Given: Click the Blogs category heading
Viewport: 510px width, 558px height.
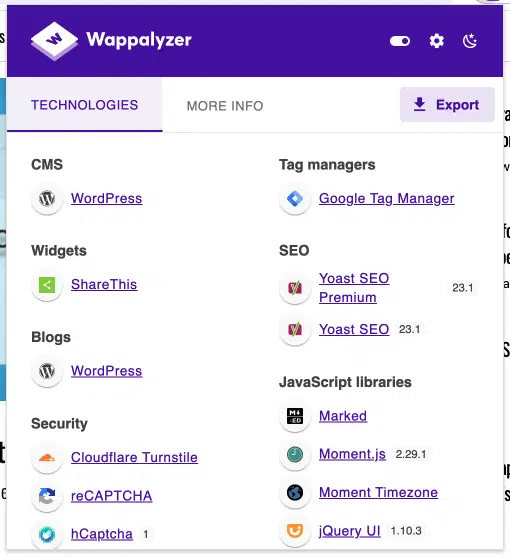Looking at the screenshot, I should (51, 337).
